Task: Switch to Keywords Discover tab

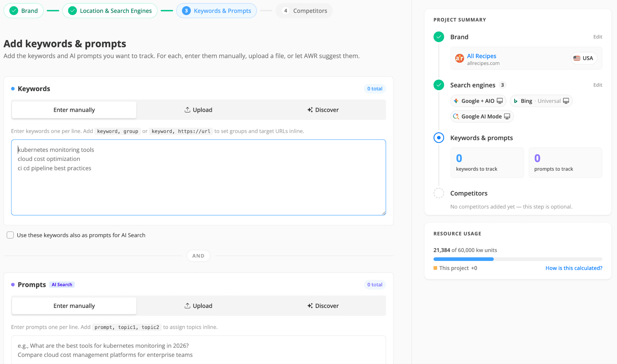Action: click(x=323, y=110)
